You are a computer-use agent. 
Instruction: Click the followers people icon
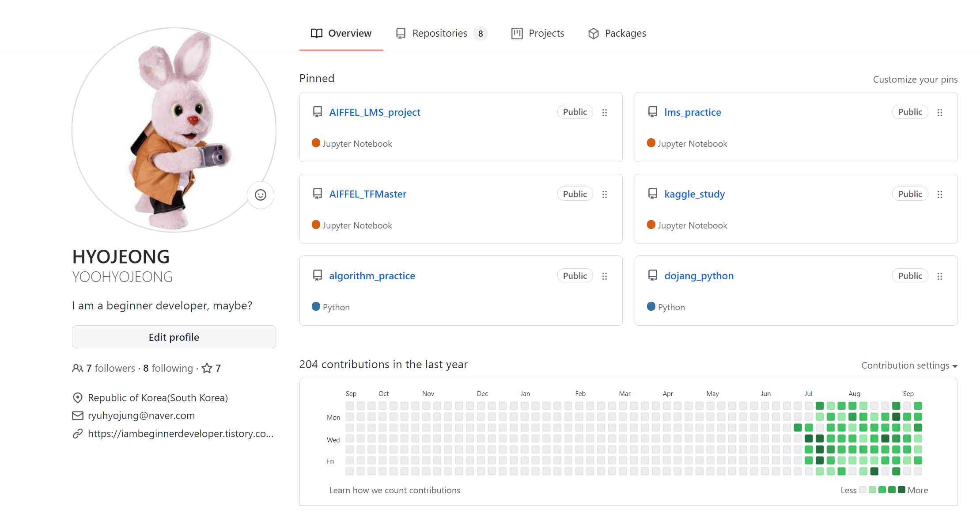[77, 368]
